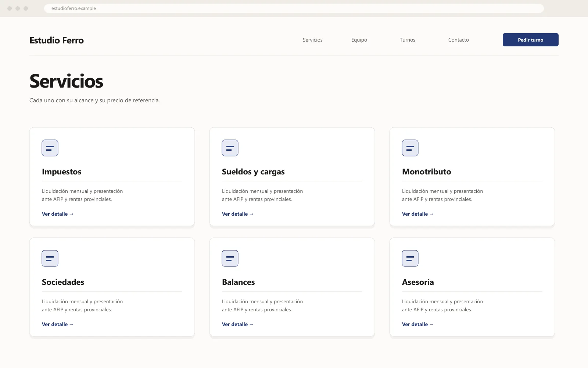Select the Balances card title
The width and height of the screenshot is (588, 368).
[x=238, y=282]
